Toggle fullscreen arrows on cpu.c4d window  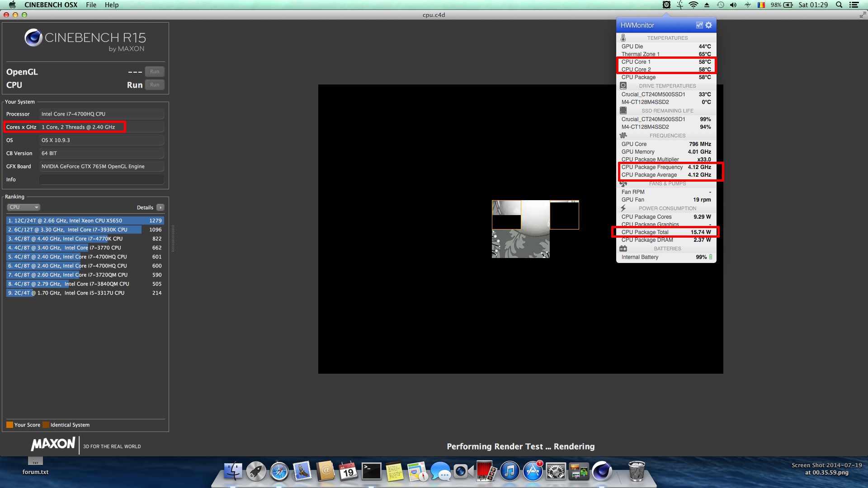[x=863, y=15]
